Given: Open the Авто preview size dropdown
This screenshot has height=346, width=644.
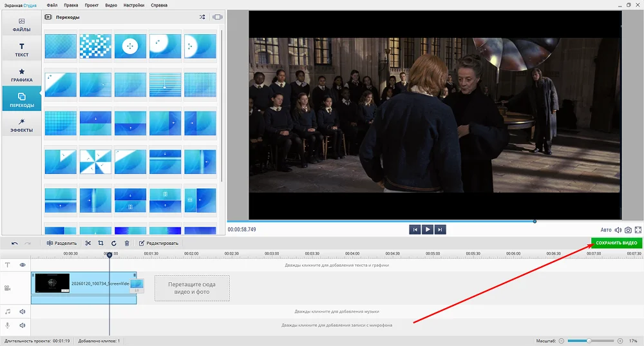Looking at the screenshot, I should (606, 230).
